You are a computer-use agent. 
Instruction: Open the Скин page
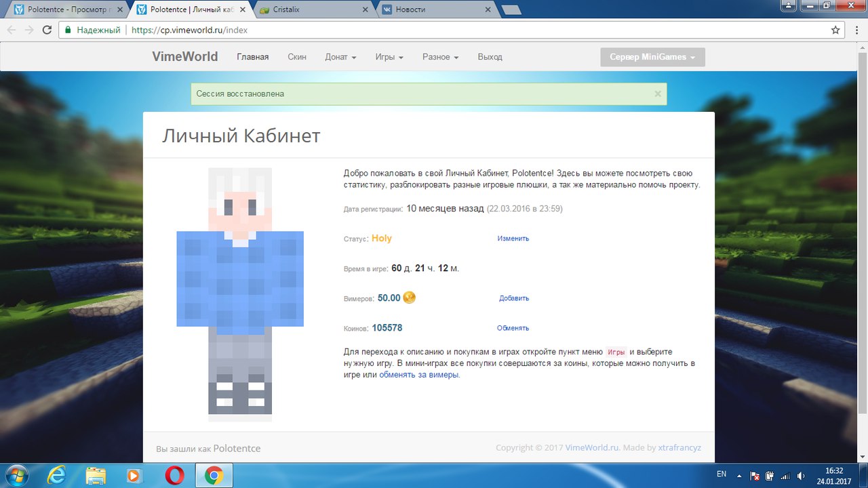(297, 57)
